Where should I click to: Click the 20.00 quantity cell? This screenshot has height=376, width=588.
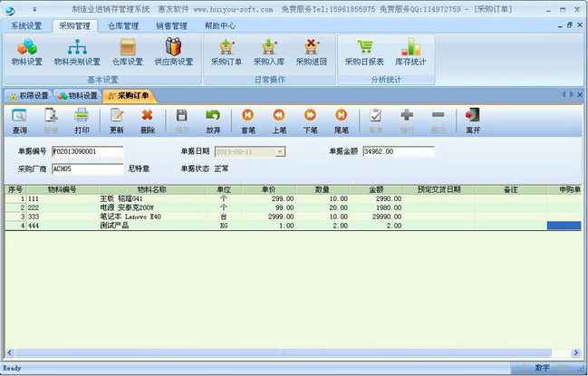(x=323, y=207)
